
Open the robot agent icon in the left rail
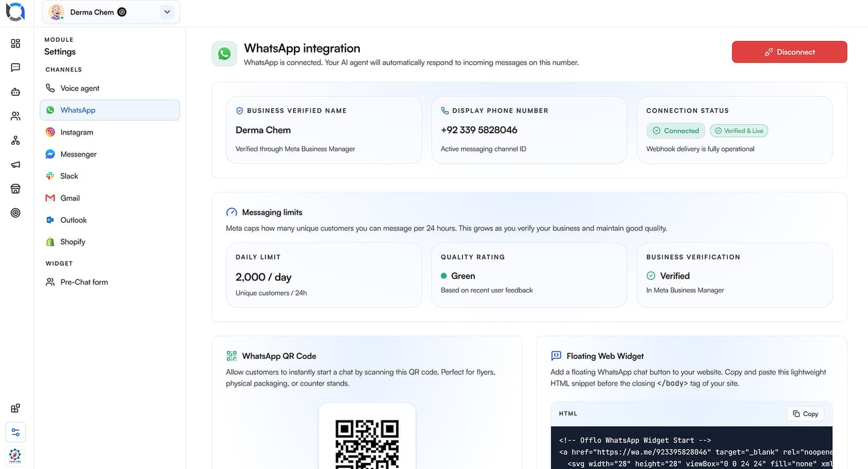16,92
